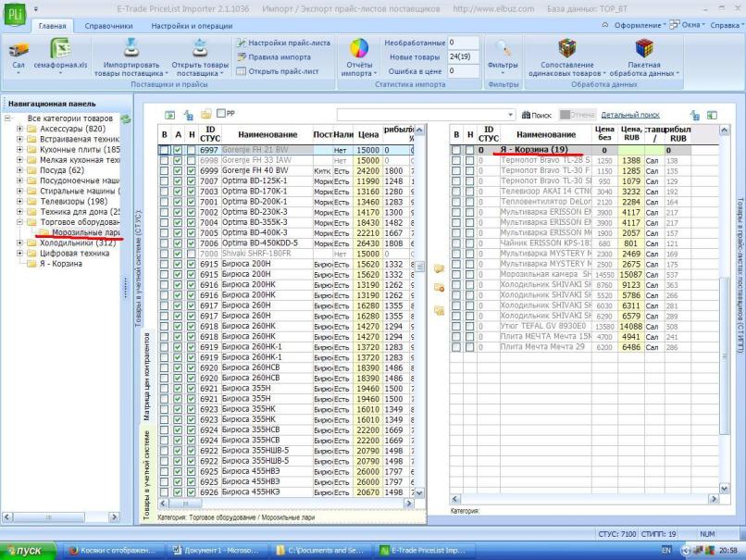
Task: Check column Н for Утюг TEFAL GV 8930E0
Action: click(469, 327)
